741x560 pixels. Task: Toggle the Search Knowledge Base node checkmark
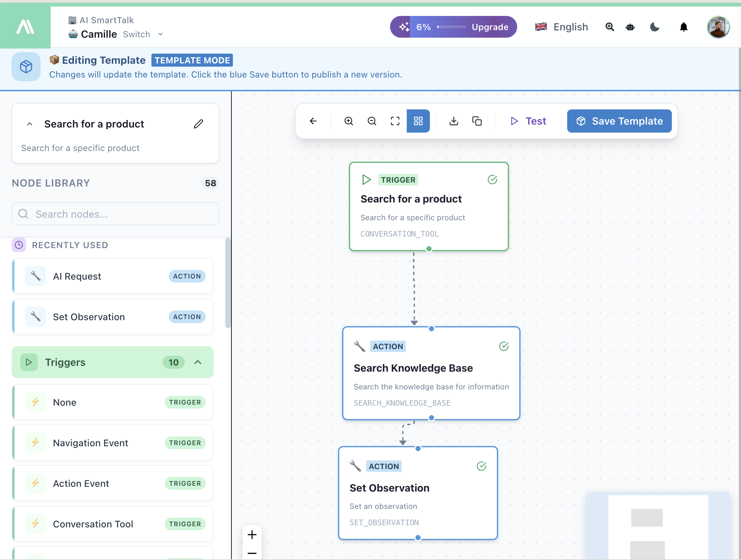click(x=504, y=346)
